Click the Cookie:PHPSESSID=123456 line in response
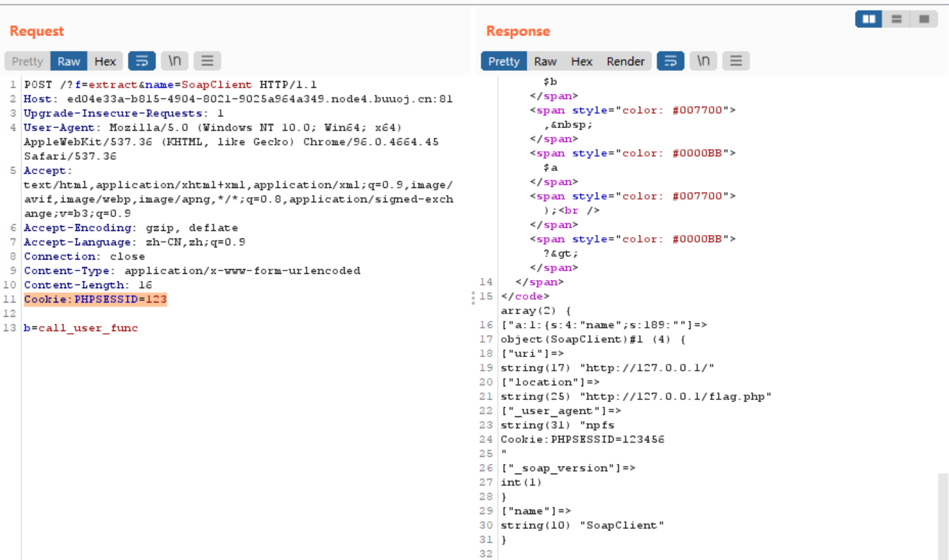Screen dimensions: 949x560 (x=582, y=439)
